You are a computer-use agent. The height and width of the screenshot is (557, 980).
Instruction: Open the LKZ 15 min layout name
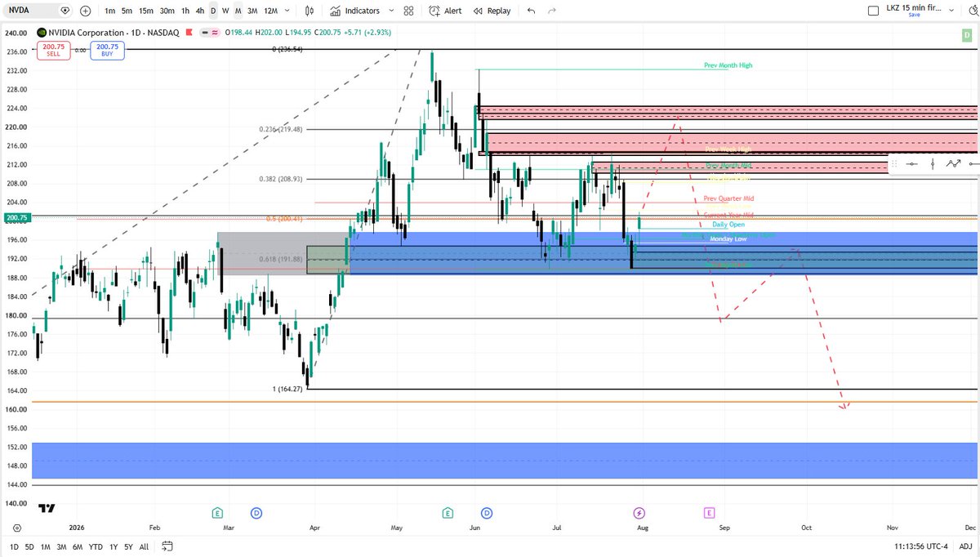point(914,7)
